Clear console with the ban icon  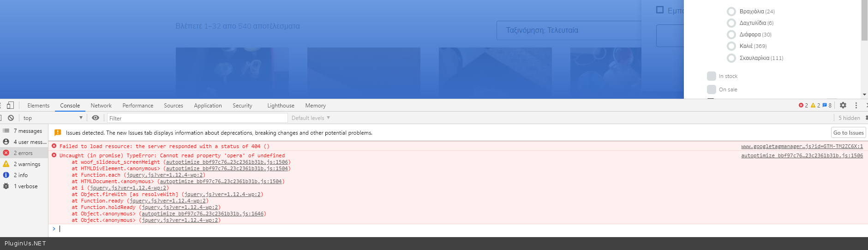(x=11, y=118)
